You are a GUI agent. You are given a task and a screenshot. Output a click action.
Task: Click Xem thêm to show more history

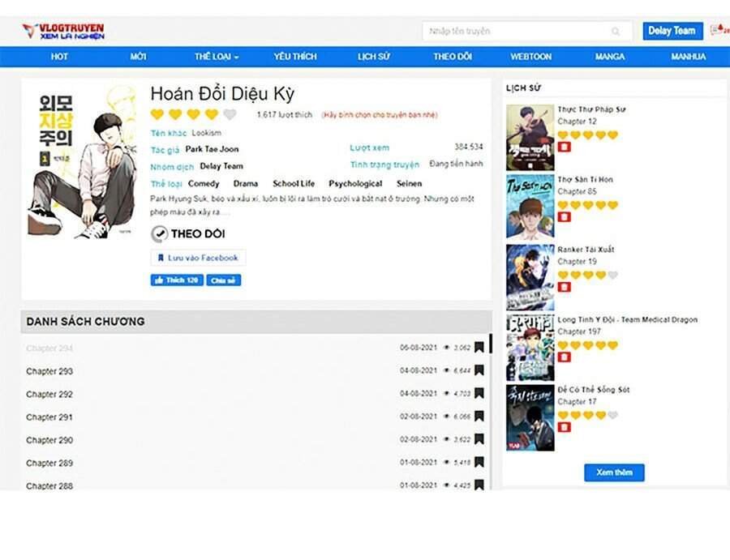[614, 472]
